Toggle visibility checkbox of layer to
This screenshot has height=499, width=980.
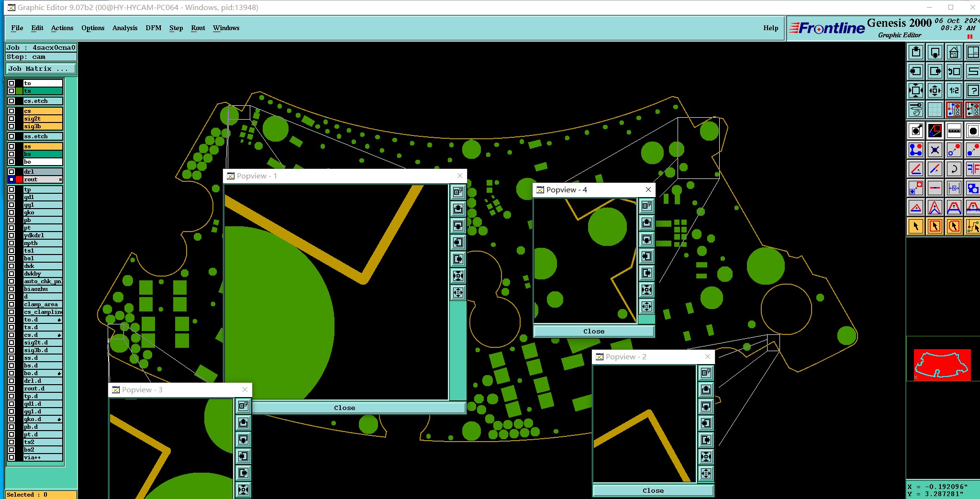click(11, 83)
